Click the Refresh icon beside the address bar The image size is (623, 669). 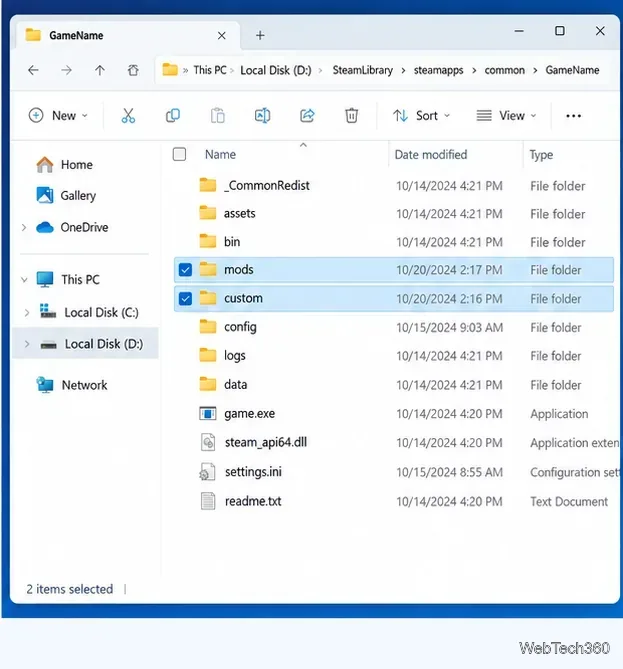click(x=133, y=70)
